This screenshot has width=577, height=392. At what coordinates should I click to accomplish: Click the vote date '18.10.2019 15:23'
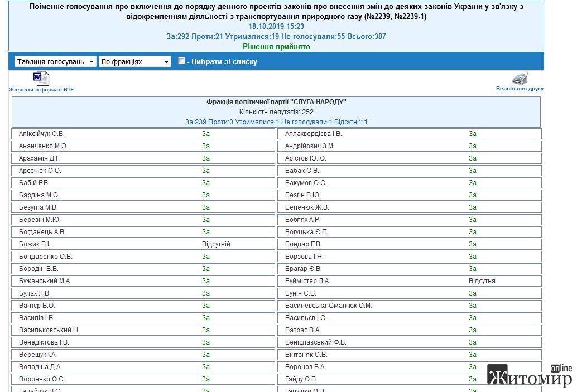[276, 26]
